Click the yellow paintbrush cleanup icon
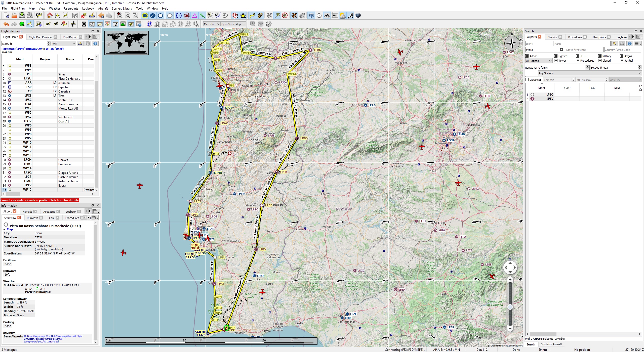The height and width of the screenshot is (352, 644). 92,16
